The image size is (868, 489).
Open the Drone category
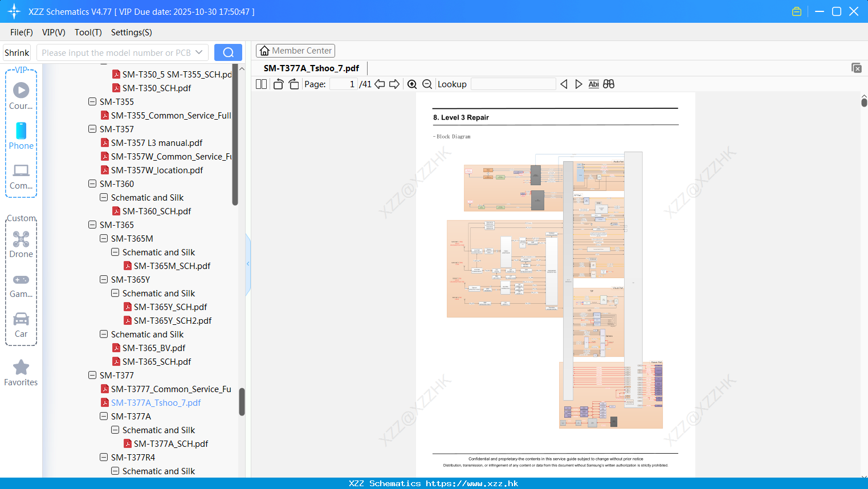click(x=21, y=244)
